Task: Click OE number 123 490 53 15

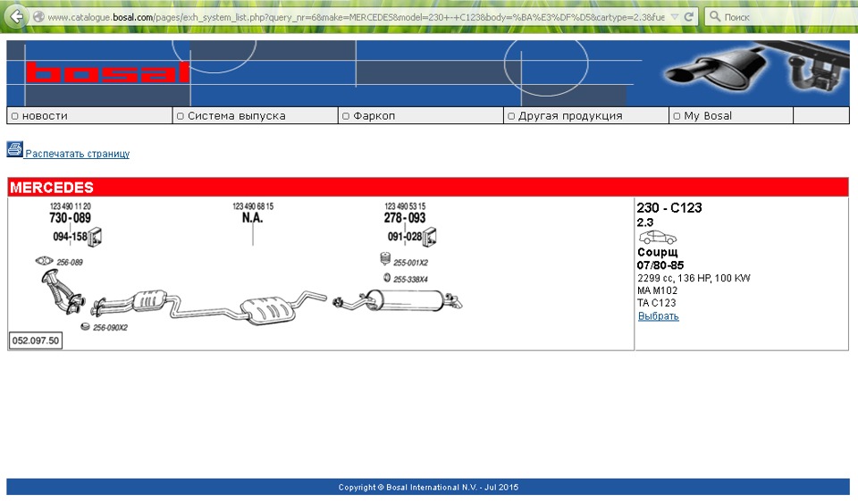Action: point(405,206)
